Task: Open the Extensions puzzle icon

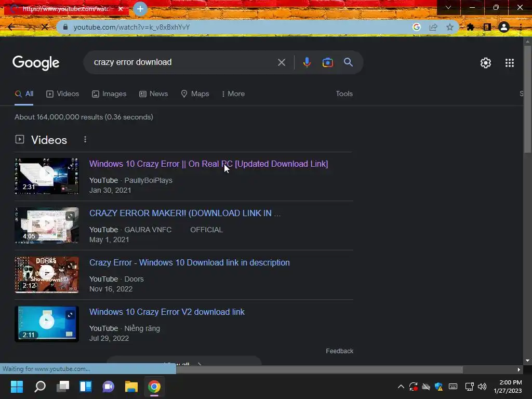Action: 470,27
